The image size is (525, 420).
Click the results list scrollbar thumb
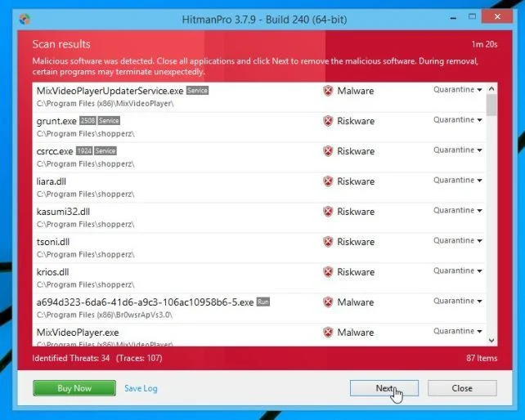(x=491, y=105)
